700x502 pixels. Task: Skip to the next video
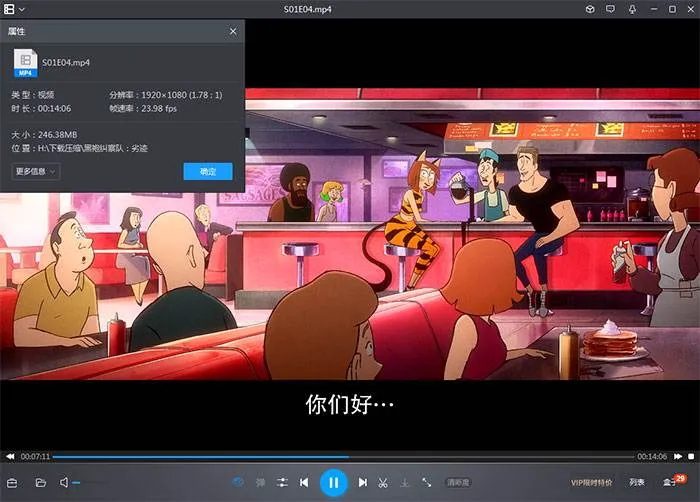[362, 482]
